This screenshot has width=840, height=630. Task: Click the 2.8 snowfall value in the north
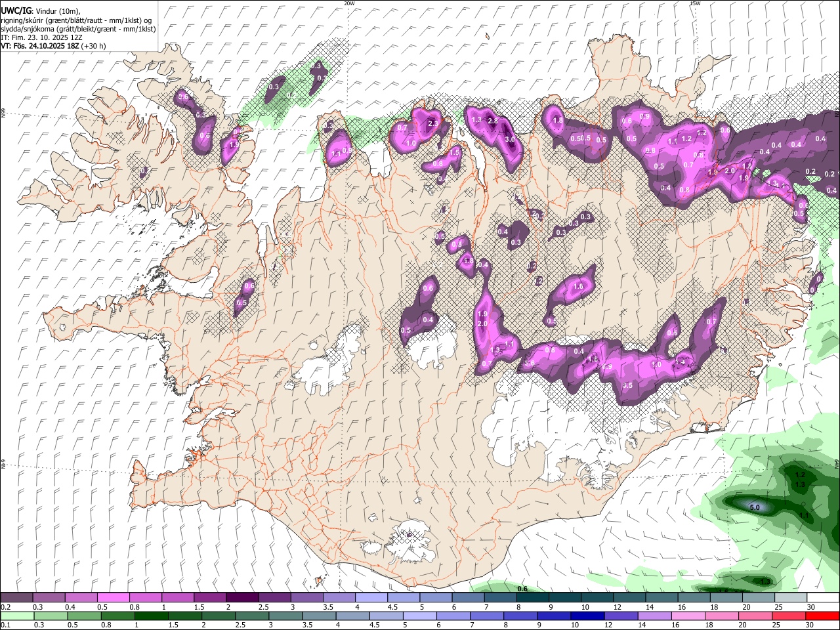[493, 121]
